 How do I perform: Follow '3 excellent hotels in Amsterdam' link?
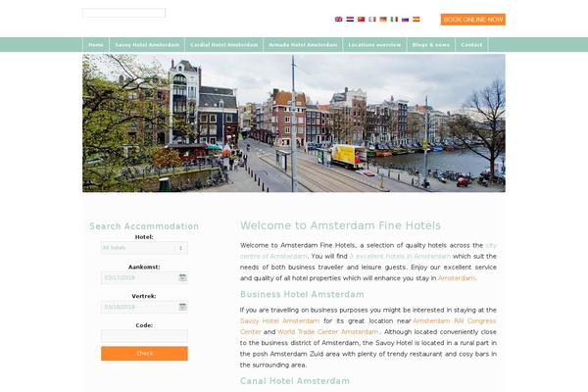[400, 256]
